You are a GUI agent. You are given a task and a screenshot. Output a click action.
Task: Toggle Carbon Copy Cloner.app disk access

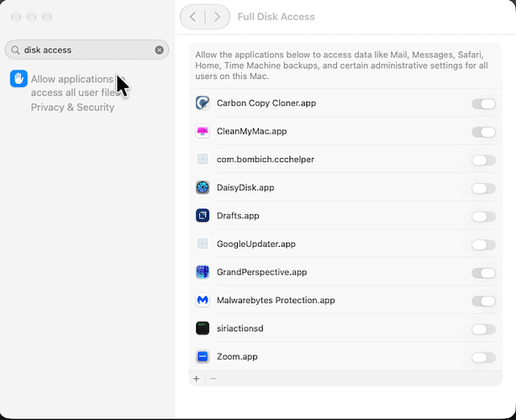[483, 104]
